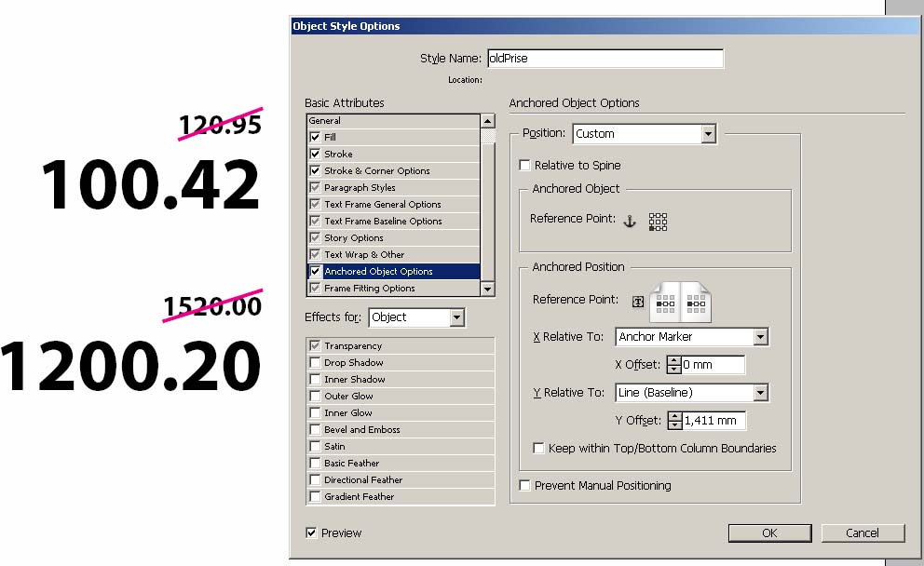Click the Cancel button
The height and width of the screenshot is (566, 924).
(863, 533)
